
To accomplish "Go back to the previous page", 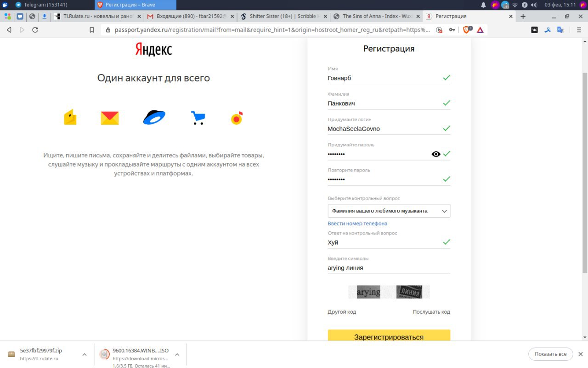I will (x=9, y=30).
